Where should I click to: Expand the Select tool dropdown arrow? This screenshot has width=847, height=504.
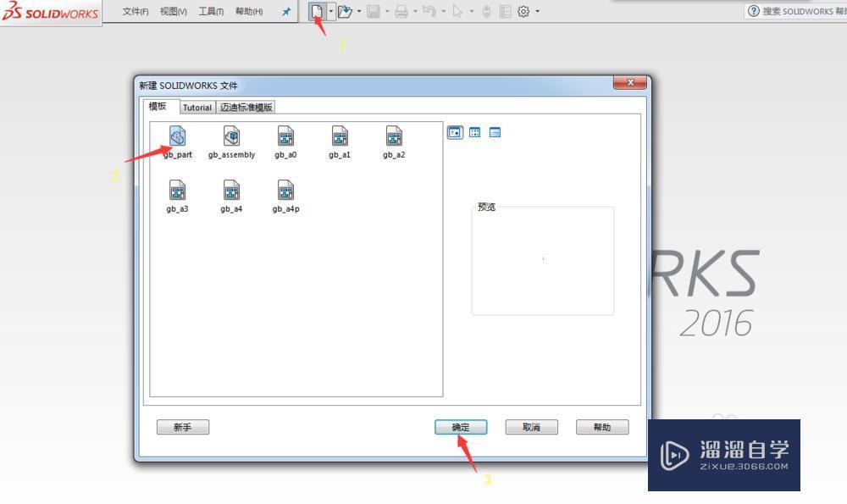[472, 11]
